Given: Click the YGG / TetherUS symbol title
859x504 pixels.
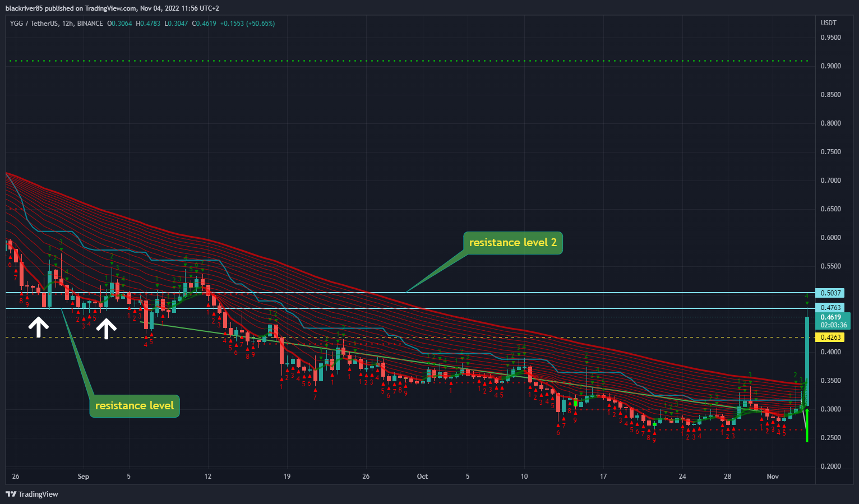Looking at the screenshot, I should coord(34,24).
